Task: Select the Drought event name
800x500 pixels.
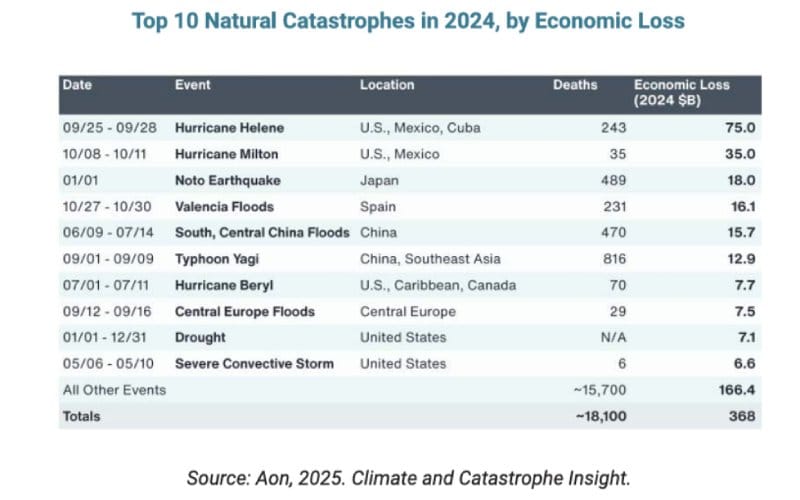Action: click(200, 337)
